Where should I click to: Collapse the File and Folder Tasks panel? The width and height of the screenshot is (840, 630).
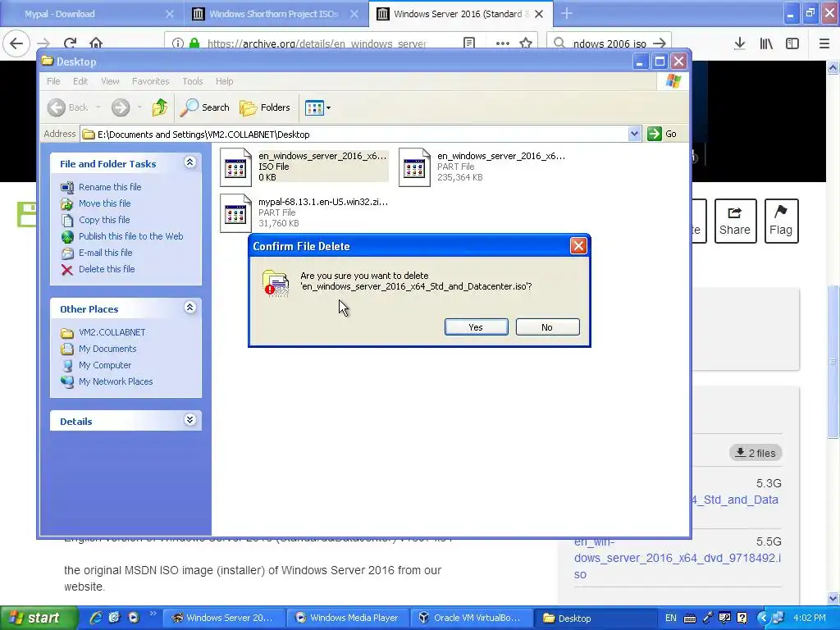pos(189,162)
